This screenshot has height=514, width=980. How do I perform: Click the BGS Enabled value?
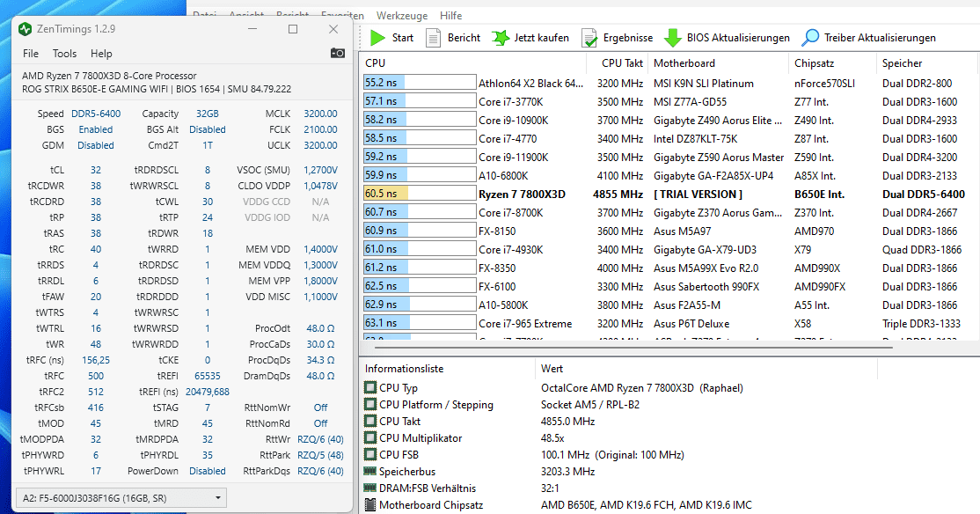(96, 129)
